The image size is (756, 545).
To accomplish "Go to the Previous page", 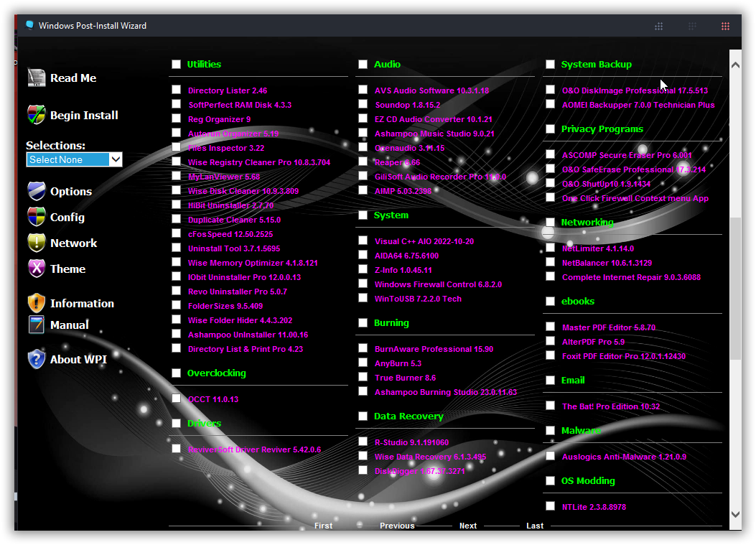I will click(x=397, y=526).
